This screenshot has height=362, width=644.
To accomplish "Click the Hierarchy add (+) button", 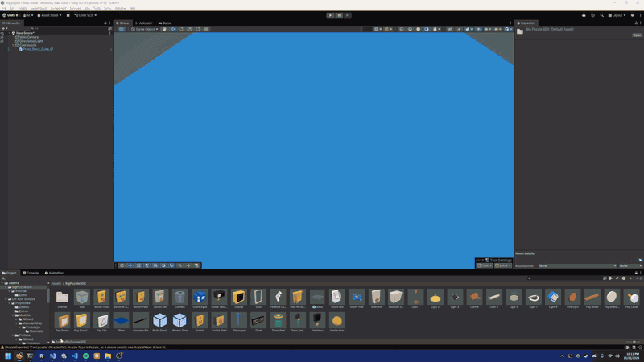I will coord(3,28).
